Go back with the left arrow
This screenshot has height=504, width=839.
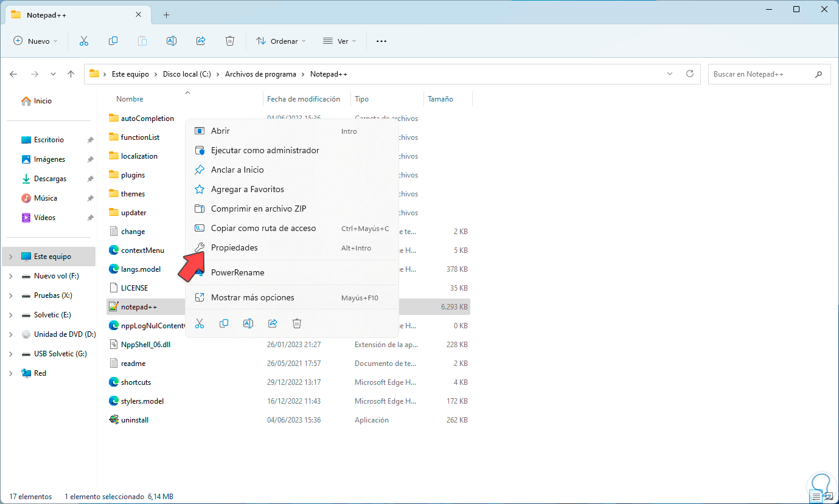(13, 74)
